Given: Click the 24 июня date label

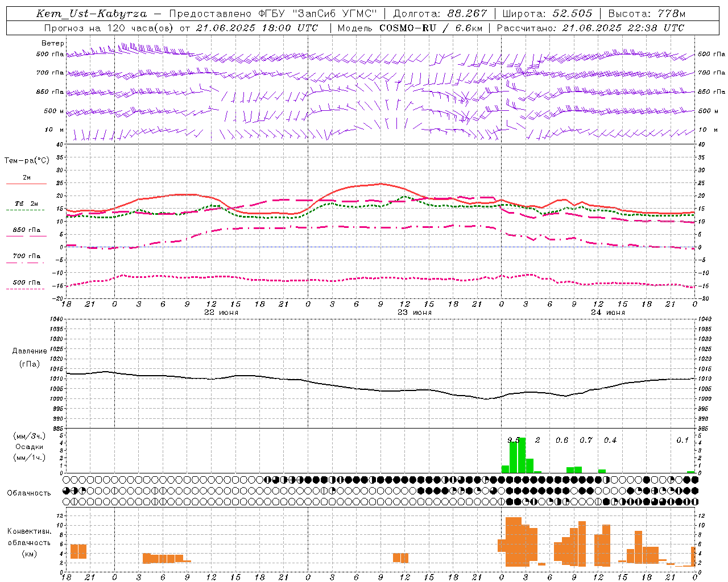Looking at the screenshot, I should click(608, 313).
